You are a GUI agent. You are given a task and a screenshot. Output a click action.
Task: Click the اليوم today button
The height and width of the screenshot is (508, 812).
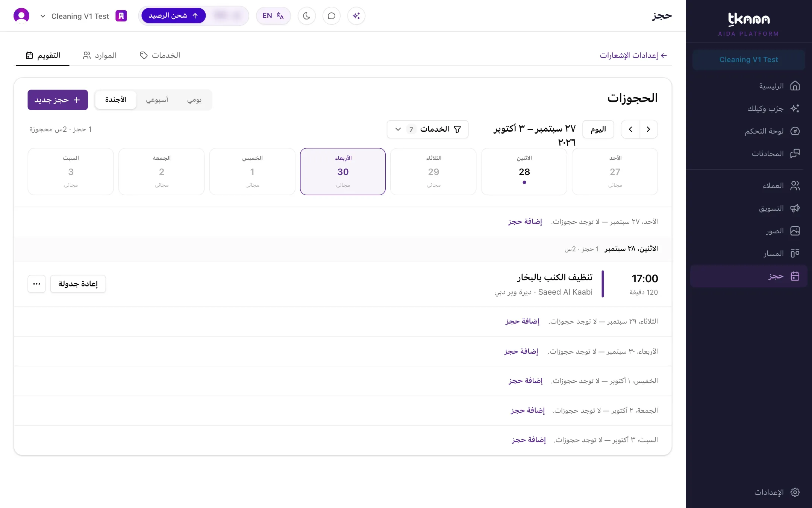click(x=598, y=129)
